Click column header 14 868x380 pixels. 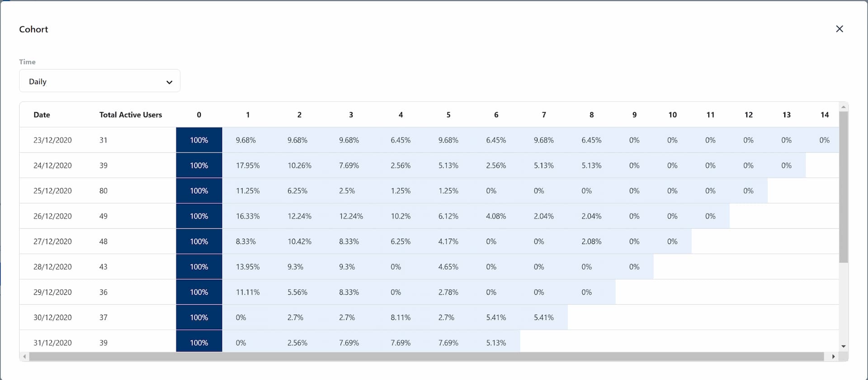click(824, 115)
